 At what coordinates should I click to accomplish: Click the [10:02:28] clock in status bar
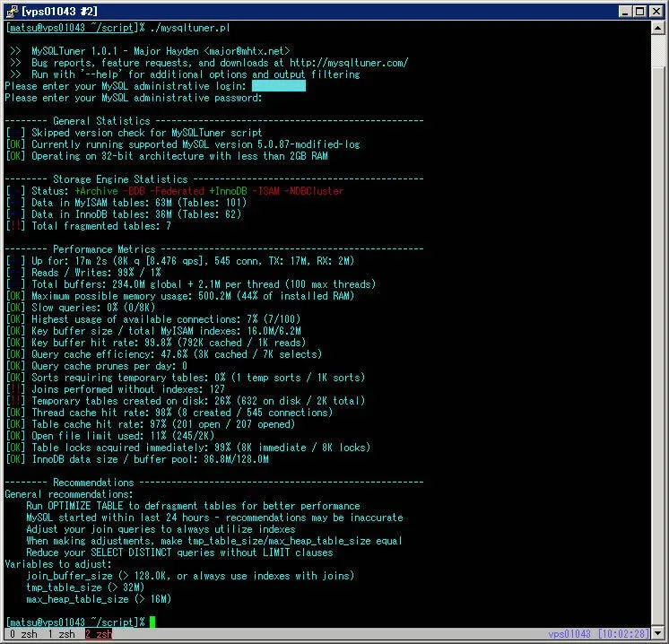tap(624, 634)
